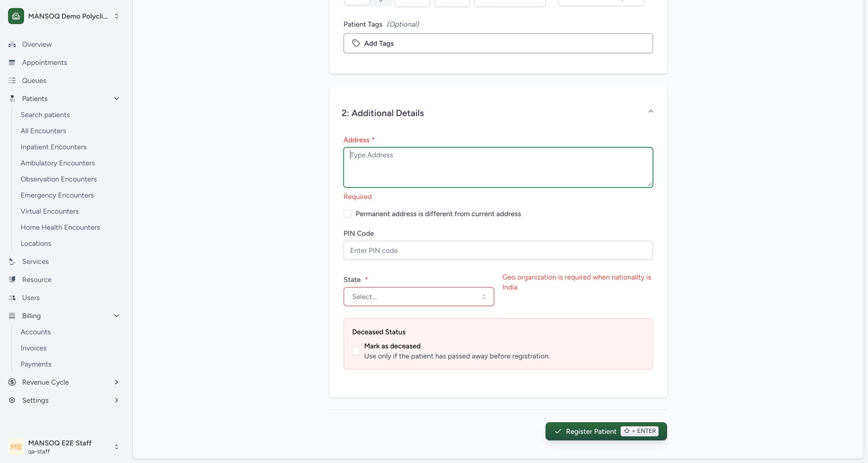Click the checkmark icon on Register Patient

click(558, 431)
